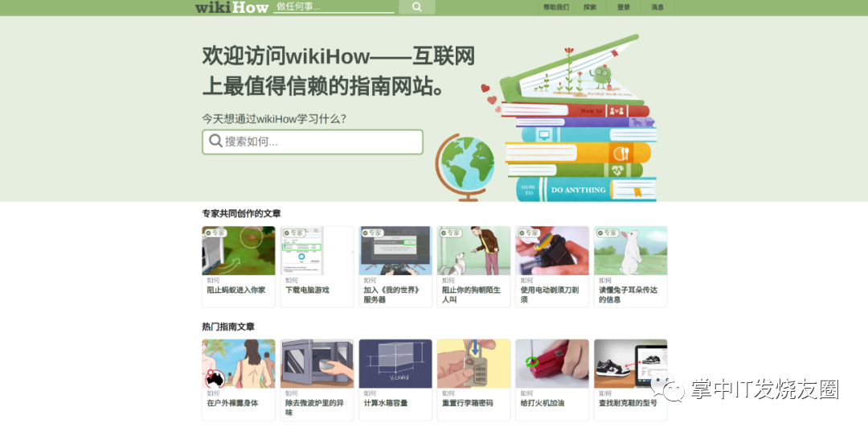Image resolution: width=868 pixels, height=428 pixels.
Task: Click the magnifier icon in hero search box
Action: (215, 142)
